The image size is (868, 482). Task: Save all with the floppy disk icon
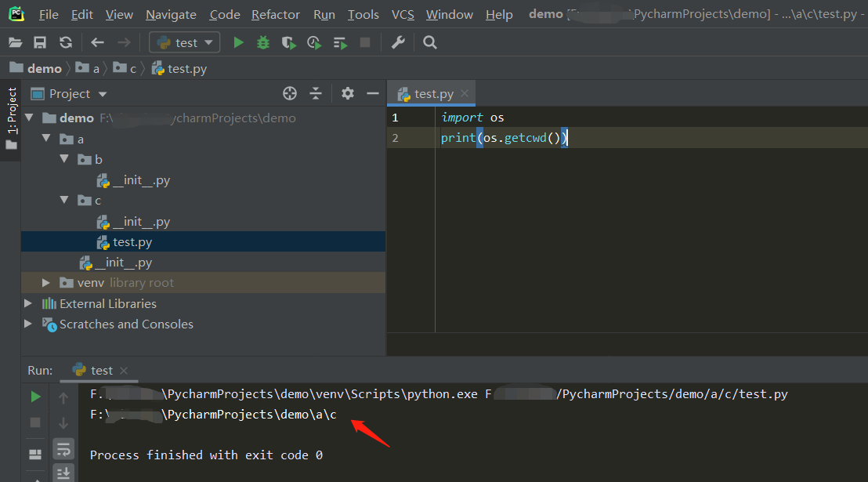[x=40, y=42]
